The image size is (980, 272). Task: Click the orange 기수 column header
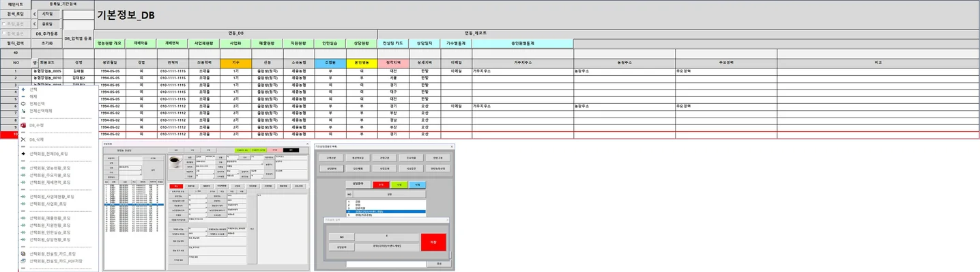pyautogui.click(x=235, y=62)
